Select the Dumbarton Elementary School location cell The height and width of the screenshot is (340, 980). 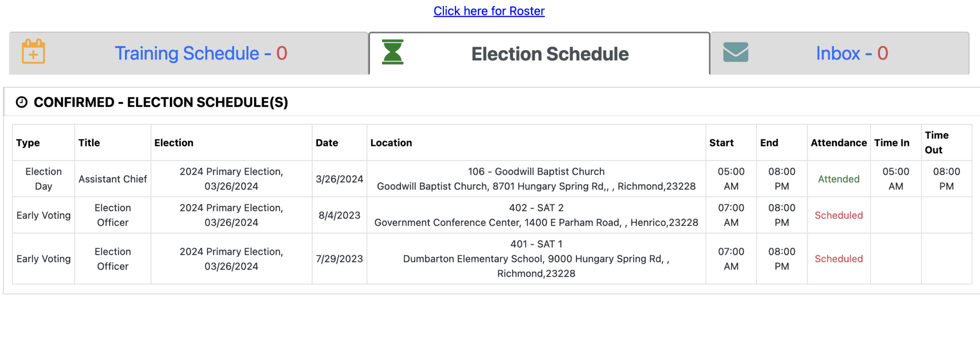click(536, 259)
